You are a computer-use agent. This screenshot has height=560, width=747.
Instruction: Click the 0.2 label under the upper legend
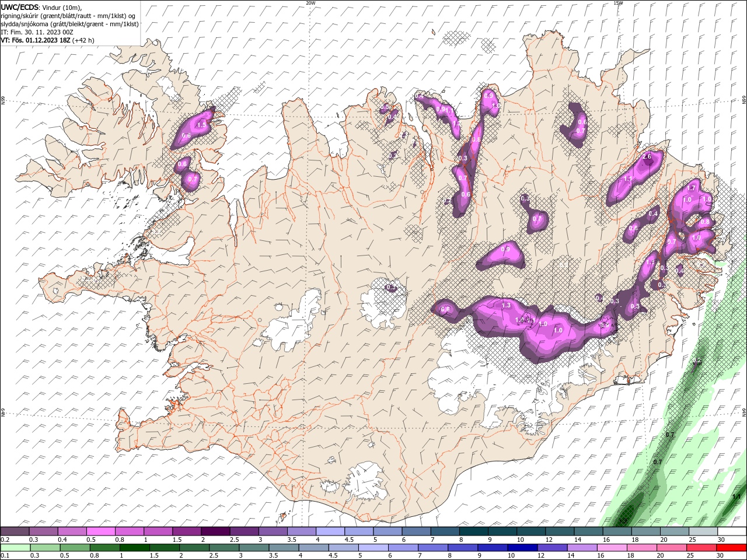[x=5, y=540]
